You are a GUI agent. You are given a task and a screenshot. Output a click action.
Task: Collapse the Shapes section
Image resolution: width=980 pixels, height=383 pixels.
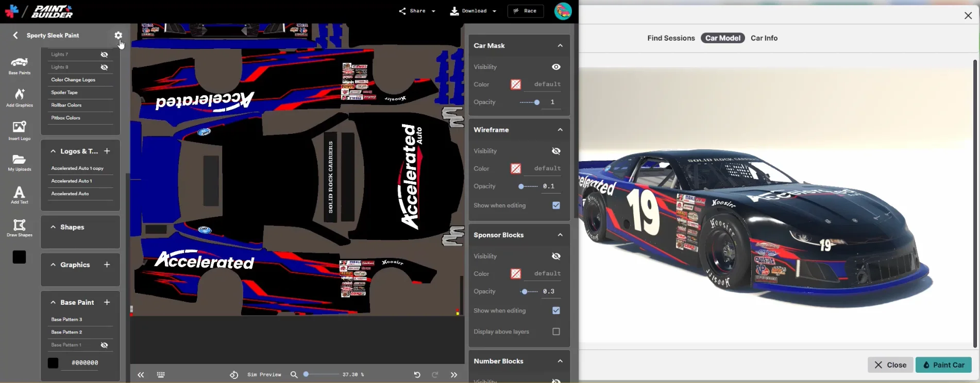coord(53,227)
